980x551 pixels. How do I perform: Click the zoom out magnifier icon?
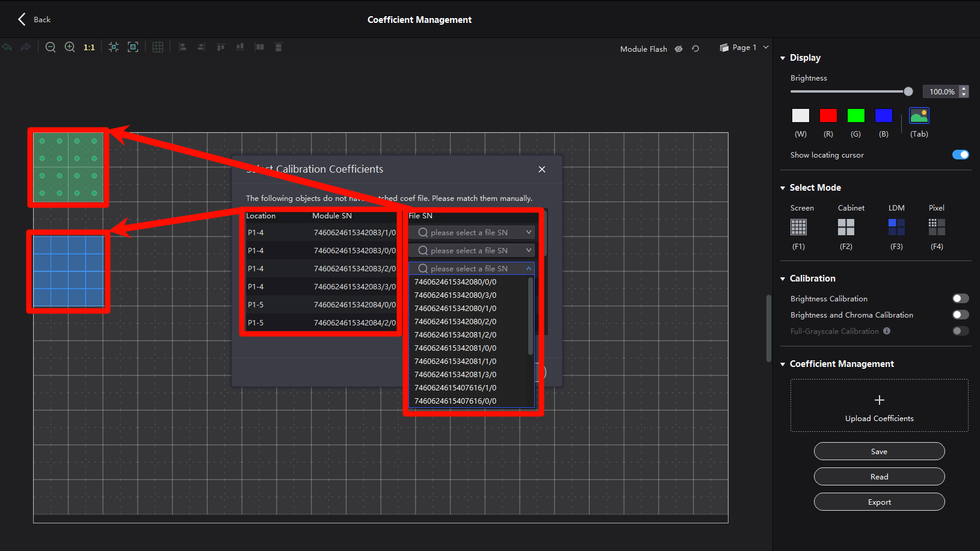51,47
